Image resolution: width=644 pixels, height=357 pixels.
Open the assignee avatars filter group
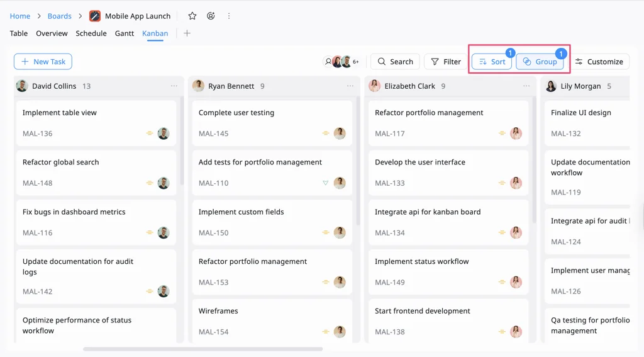[341, 62]
